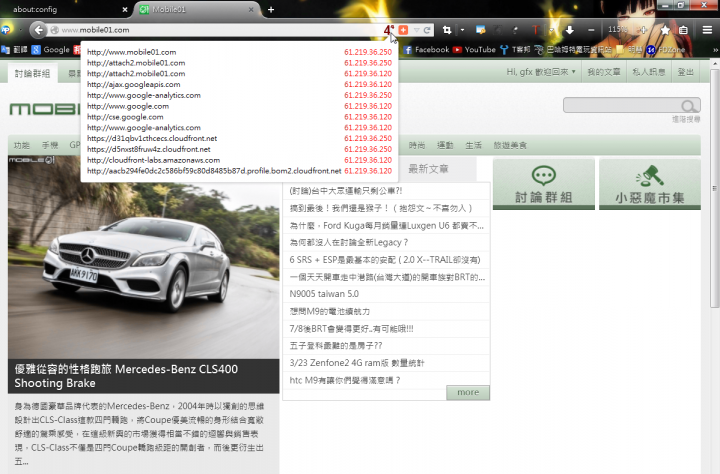Open the dropdown beside the red T
This screenshot has height=474, width=720.
[x=552, y=30]
